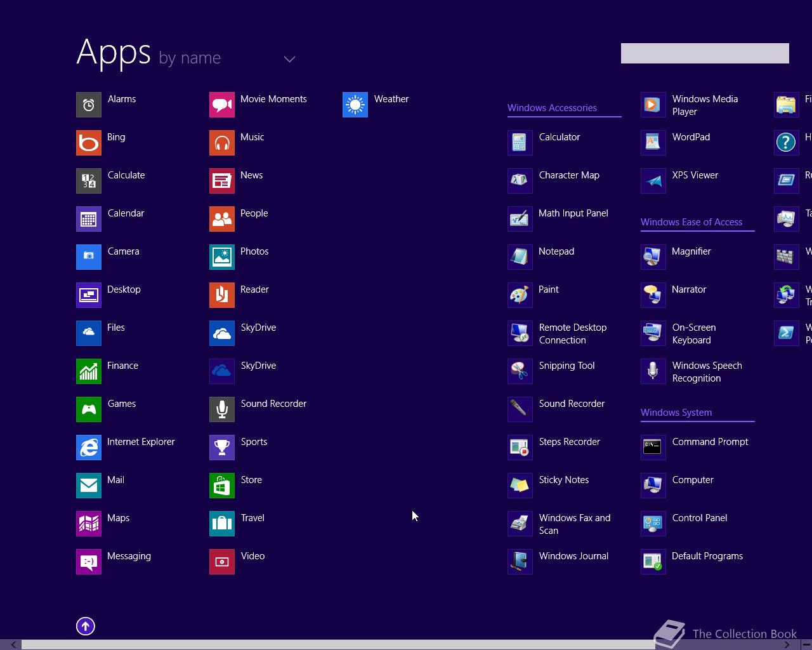Open the Movie Moments icon
812x650 pixels.
(222, 105)
